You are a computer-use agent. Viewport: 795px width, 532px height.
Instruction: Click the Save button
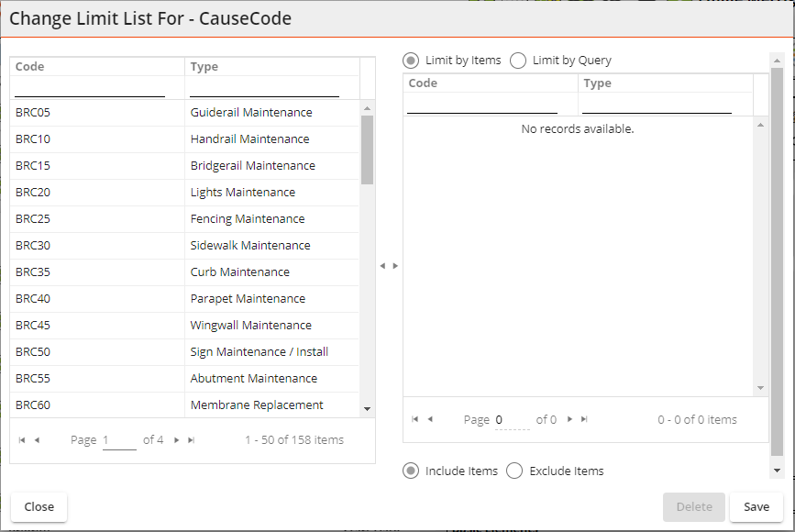756,506
